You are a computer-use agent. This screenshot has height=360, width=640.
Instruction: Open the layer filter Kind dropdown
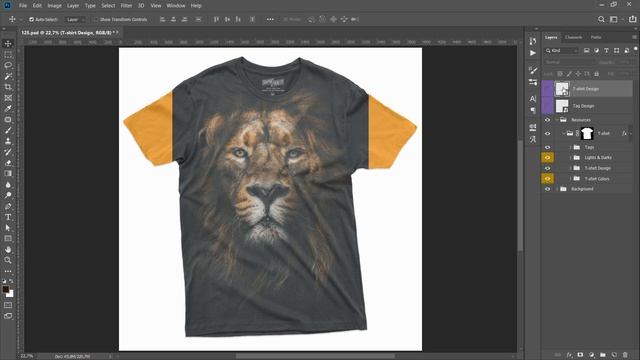pyautogui.click(x=562, y=51)
